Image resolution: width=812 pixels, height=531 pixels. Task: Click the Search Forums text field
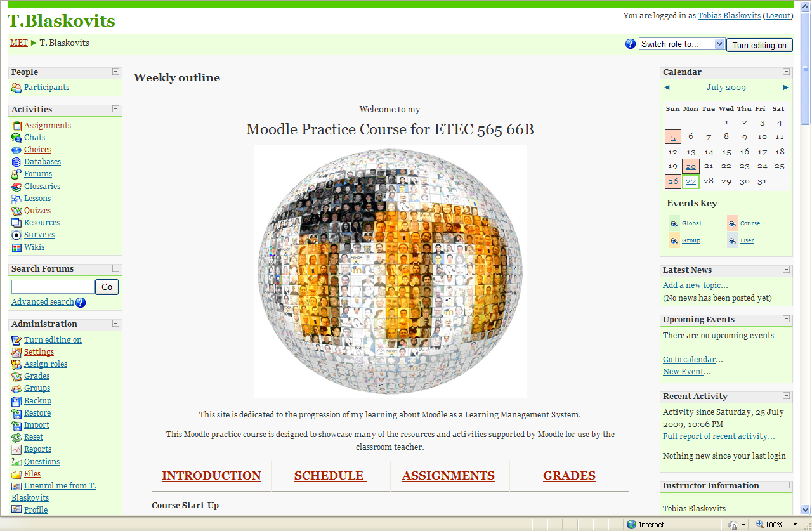click(x=53, y=287)
